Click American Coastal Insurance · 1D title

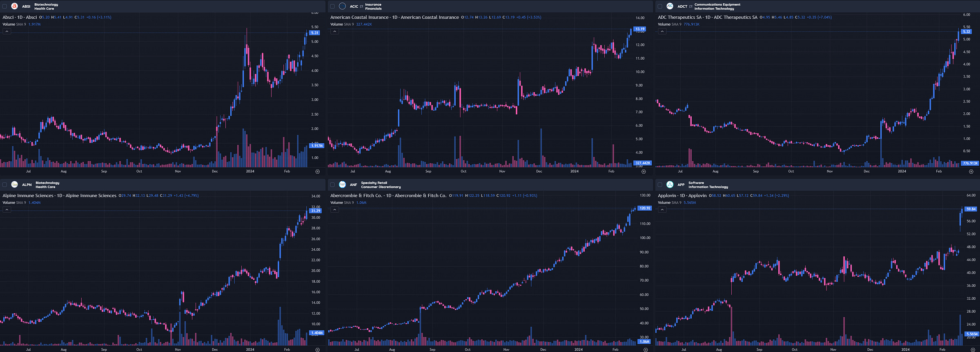(394, 17)
